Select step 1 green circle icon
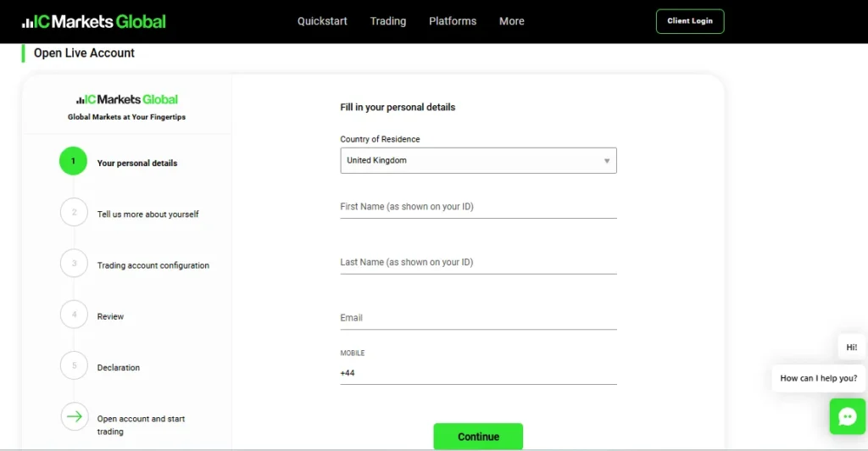868x451 pixels. click(x=73, y=161)
